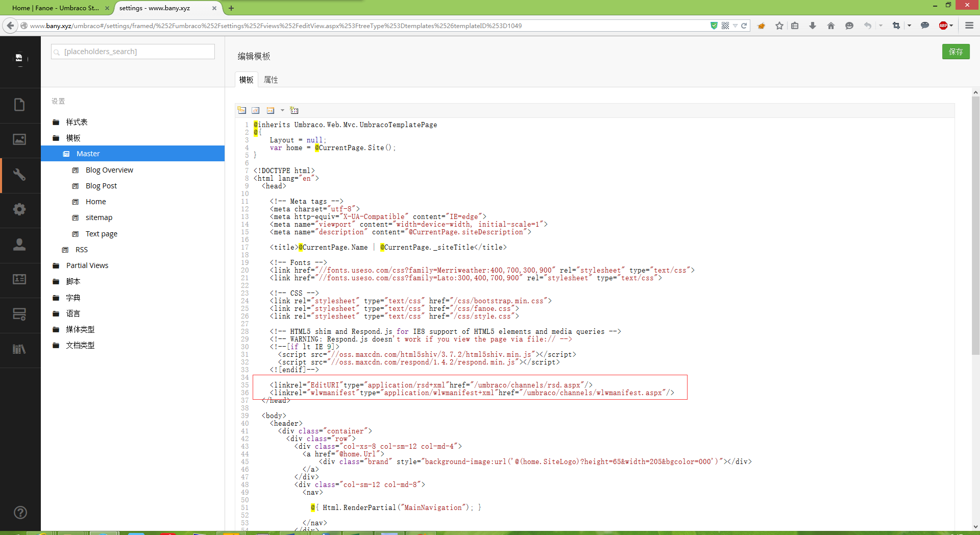
Task: Open the 模板 folder in the tree
Action: click(73, 138)
